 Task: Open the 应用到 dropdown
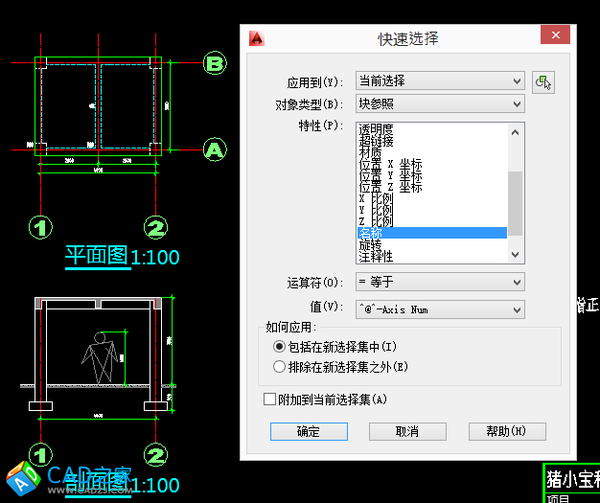(440, 81)
